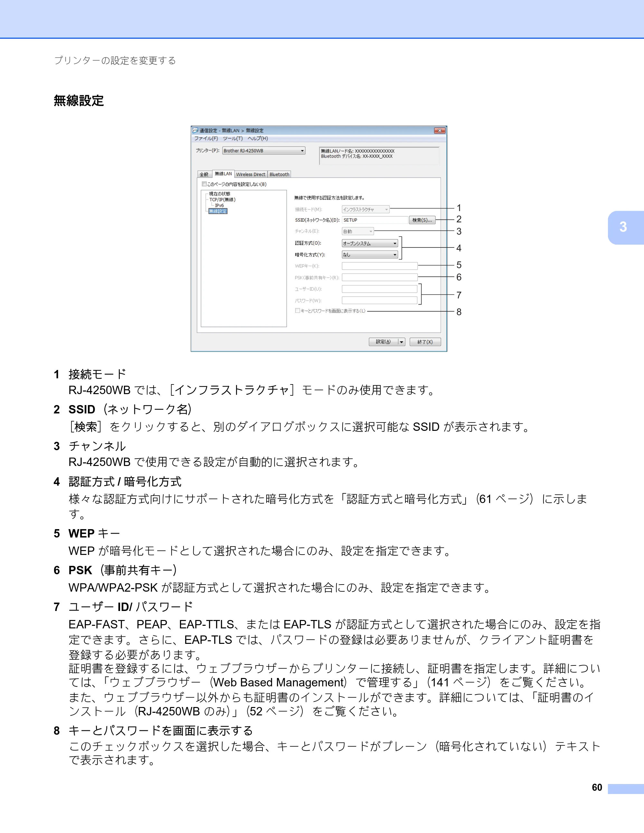Select 無線設定 tree item
This screenshot has height=833, width=644.
click(218, 211)
